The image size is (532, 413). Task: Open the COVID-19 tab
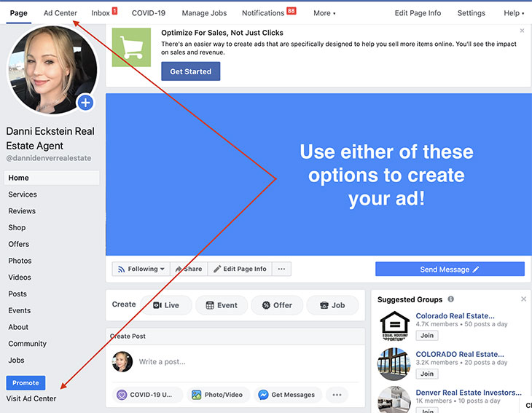[x=148, y=13]
